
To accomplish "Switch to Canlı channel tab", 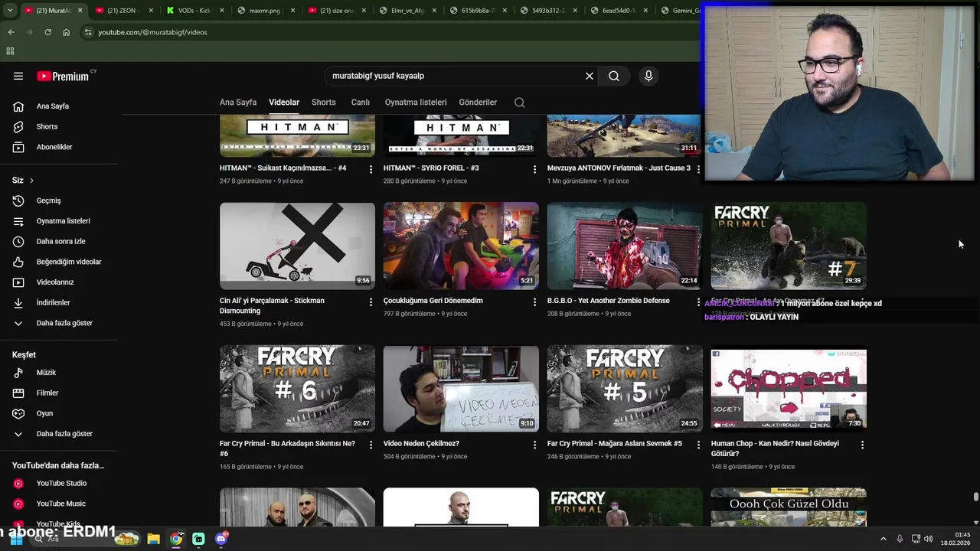I will coord(361,103).
